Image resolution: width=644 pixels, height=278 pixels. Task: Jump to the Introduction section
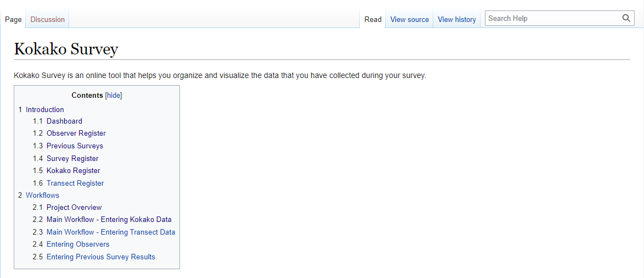point(45,109)
